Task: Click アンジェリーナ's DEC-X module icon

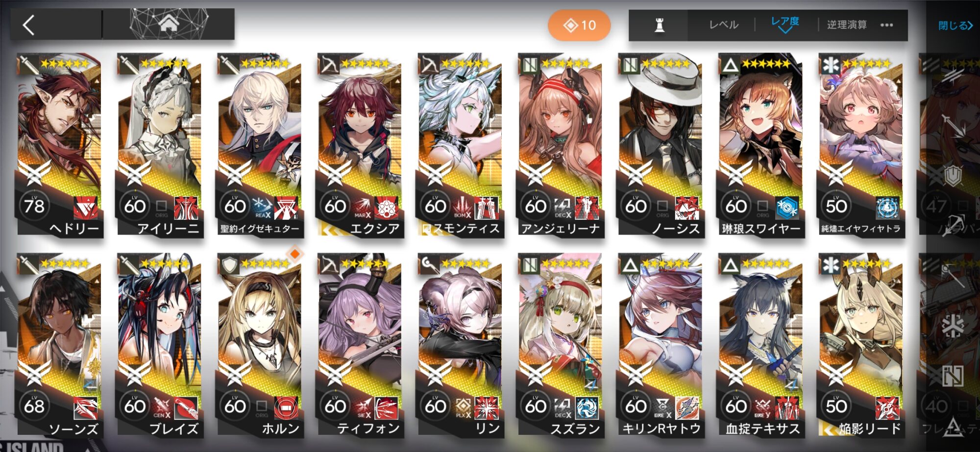Action: click(x=563, y=208)
